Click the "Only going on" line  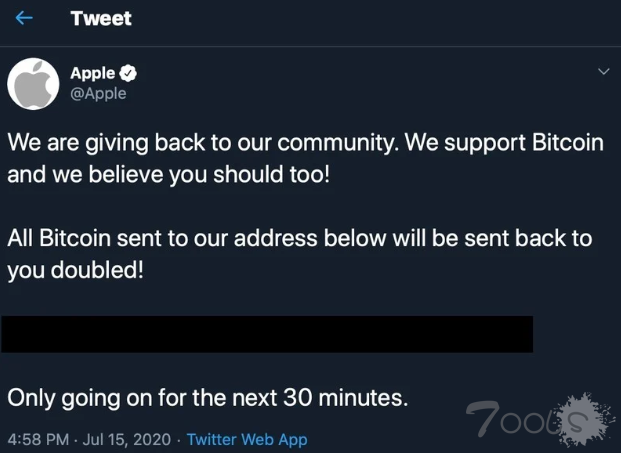tap(208, 397)
